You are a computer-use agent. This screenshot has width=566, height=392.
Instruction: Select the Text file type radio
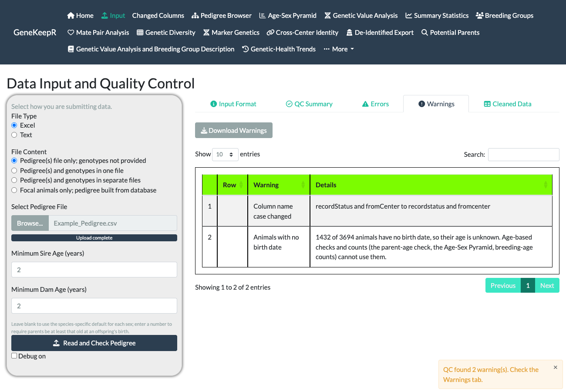(x=14, y=135)
